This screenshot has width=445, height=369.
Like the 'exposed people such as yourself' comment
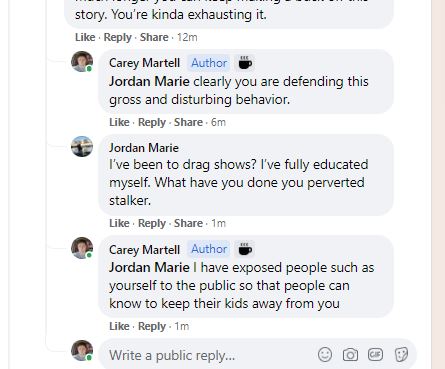(x=119, y=326)
